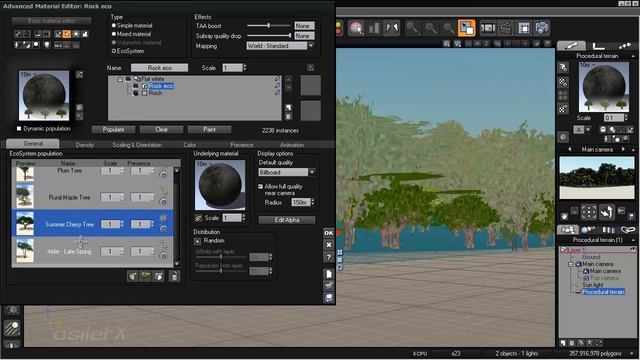This screenshot has width=640, height=360.
Task: Open the Mapping dropdown arrow
Action: [x=311, y=46]
